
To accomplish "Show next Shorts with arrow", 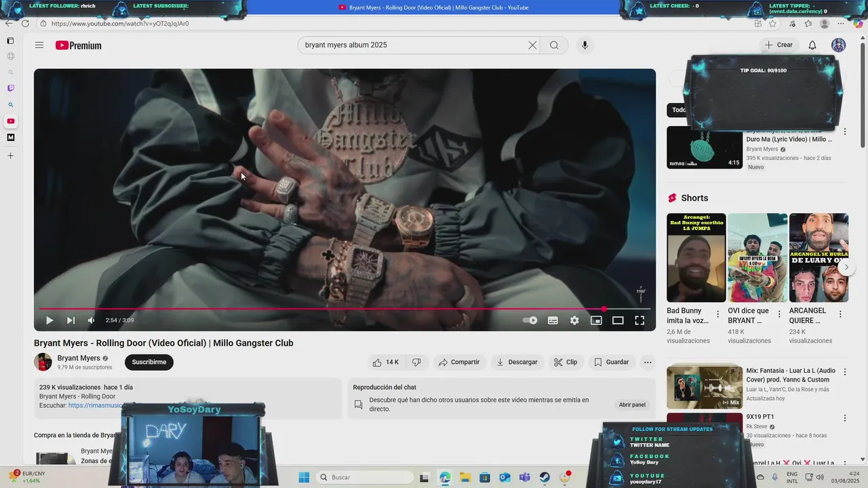I will [846, 267].
